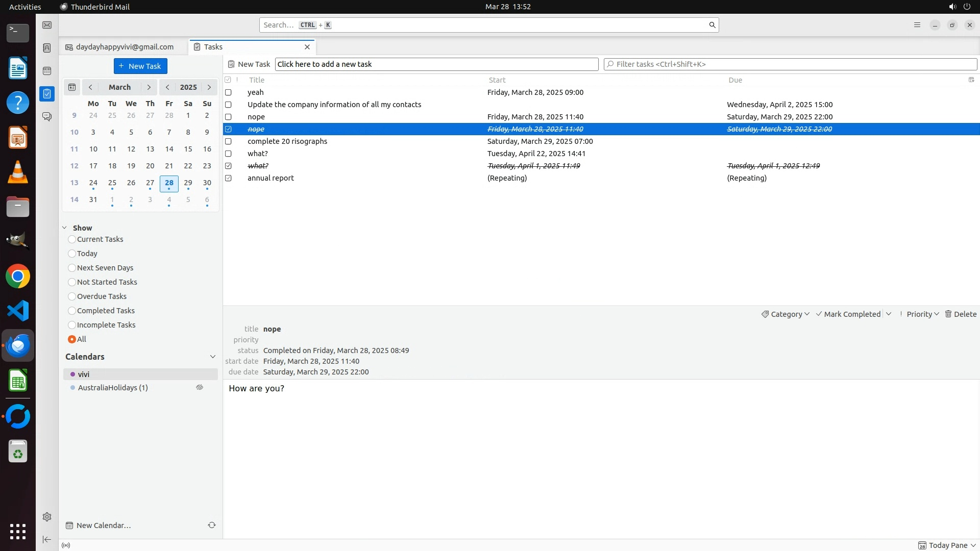Open the Address Book sidebar icon
This screenshot has width=980, height=551.
pos(47,48)
